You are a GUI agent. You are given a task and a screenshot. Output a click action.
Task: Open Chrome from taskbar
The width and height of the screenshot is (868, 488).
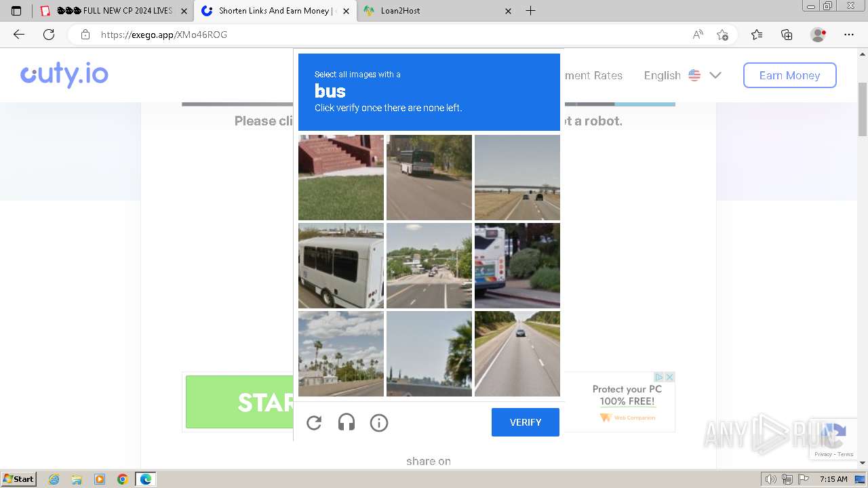(123, 479)
